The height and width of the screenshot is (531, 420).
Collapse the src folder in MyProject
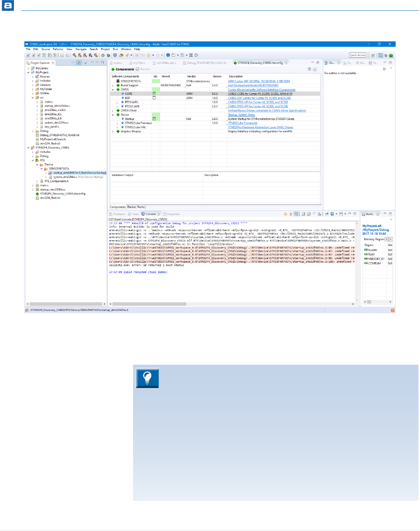33,97
